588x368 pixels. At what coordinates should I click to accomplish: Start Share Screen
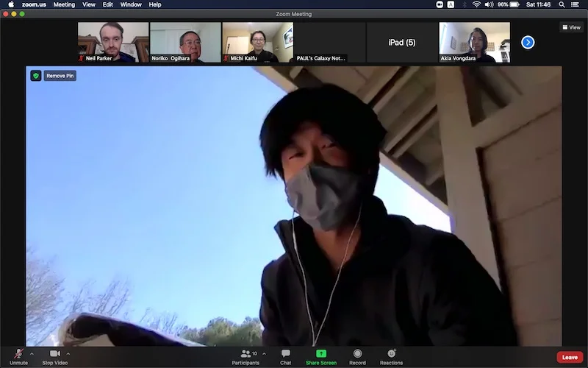(321, 356)
